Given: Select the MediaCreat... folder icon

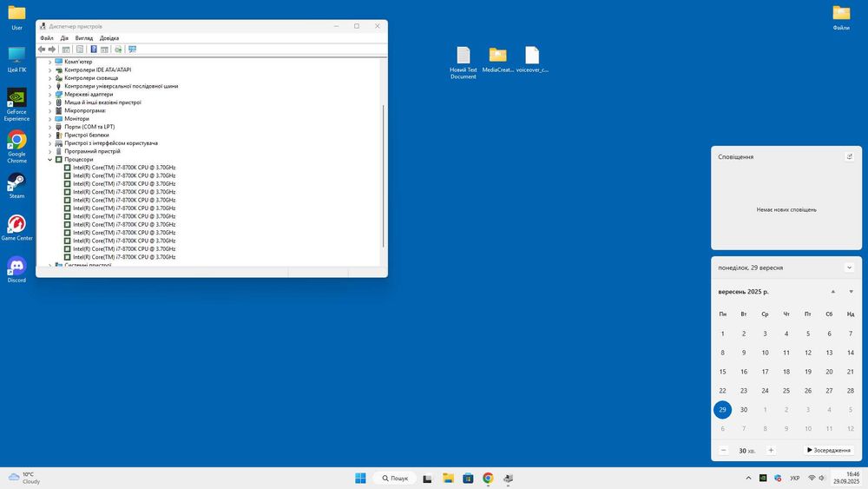Looking at the screenshot, I should [x=497, y=59].
